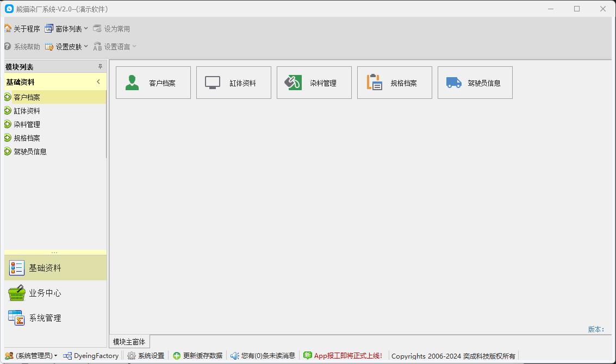
Task: Click the App报工即将正式上线 announcement link
Action: [345, 355]
